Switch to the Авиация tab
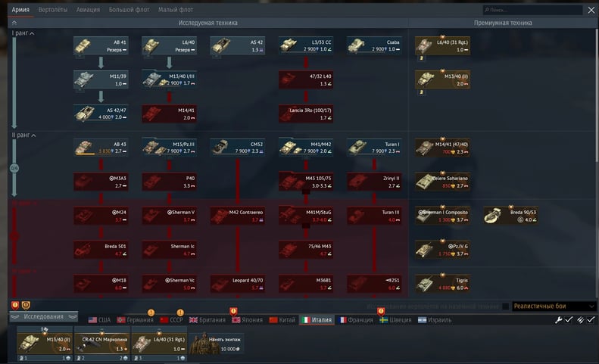Screen dimensions: 599x364 [x=87, y=10]
